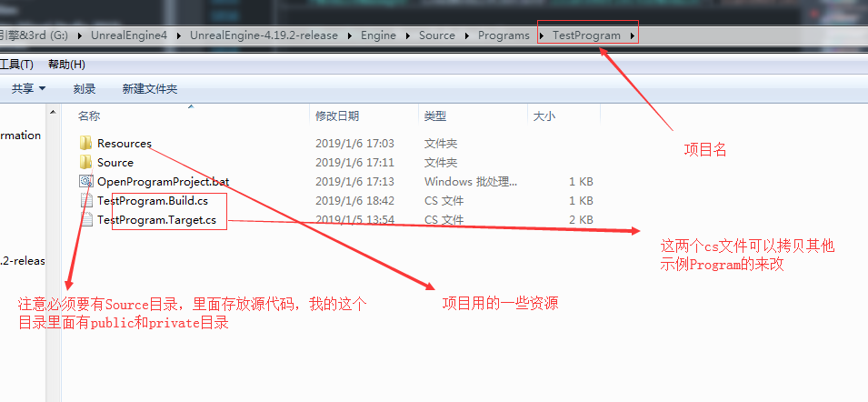Sort by the 名称 column header
This screenshot has height=402, width=868.
click(x=89, y=116)
